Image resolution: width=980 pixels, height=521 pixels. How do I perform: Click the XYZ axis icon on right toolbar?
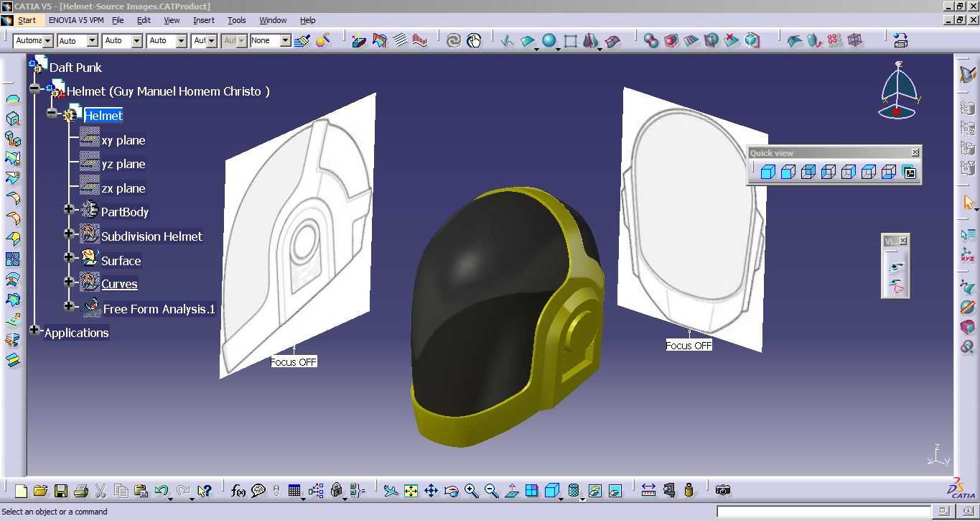point(968,255)
